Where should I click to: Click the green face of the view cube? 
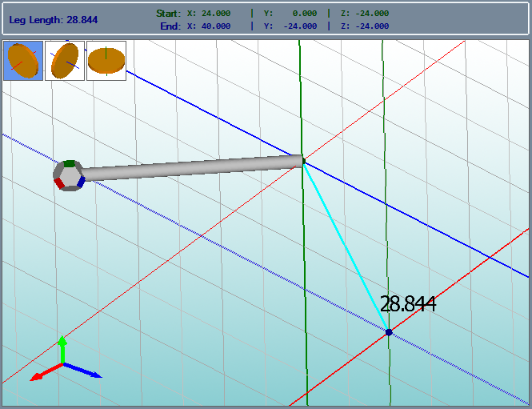[x=70, y=163]
